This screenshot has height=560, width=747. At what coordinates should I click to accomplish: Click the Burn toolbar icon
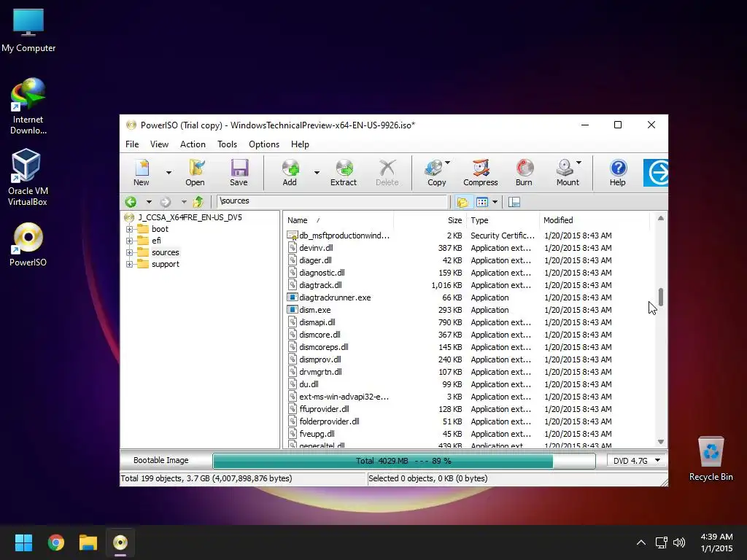[x=524, y=172]
